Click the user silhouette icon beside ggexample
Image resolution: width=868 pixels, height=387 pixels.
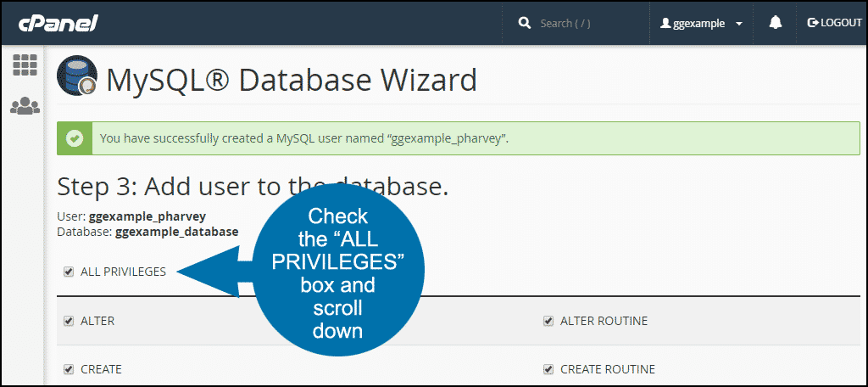click(665, 24)
